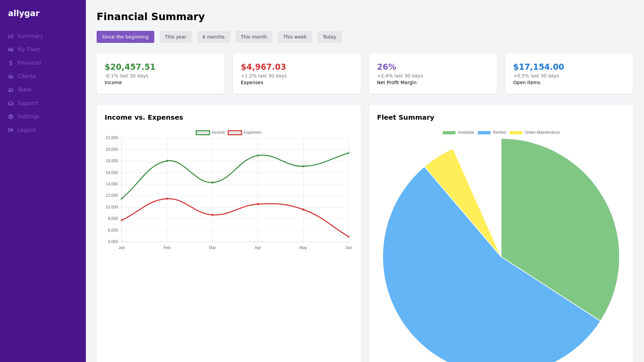
Task: Click the Team people icon
Action: coord(11,90)
